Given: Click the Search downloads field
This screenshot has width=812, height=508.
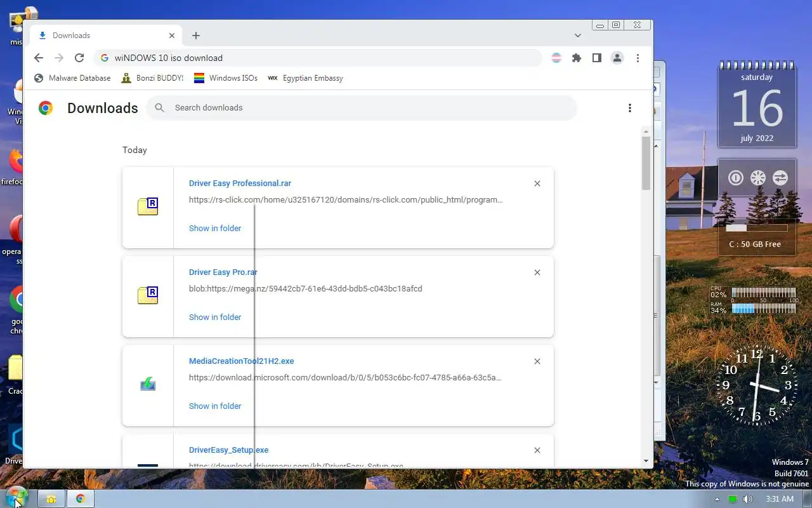Looking at the screenshot, I should point(362,108).
